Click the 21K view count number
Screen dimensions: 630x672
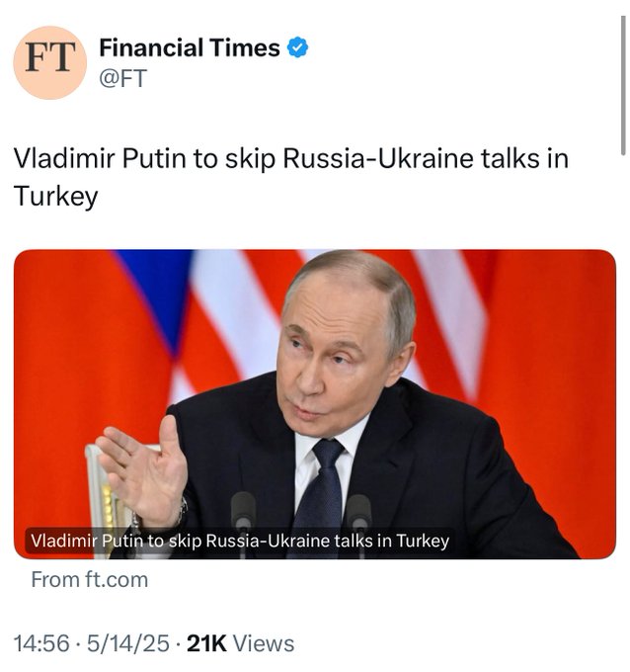206,643
